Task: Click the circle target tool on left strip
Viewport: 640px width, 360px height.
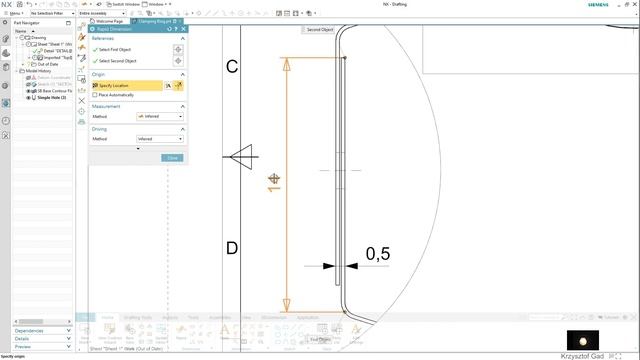Action: (82, 111)
